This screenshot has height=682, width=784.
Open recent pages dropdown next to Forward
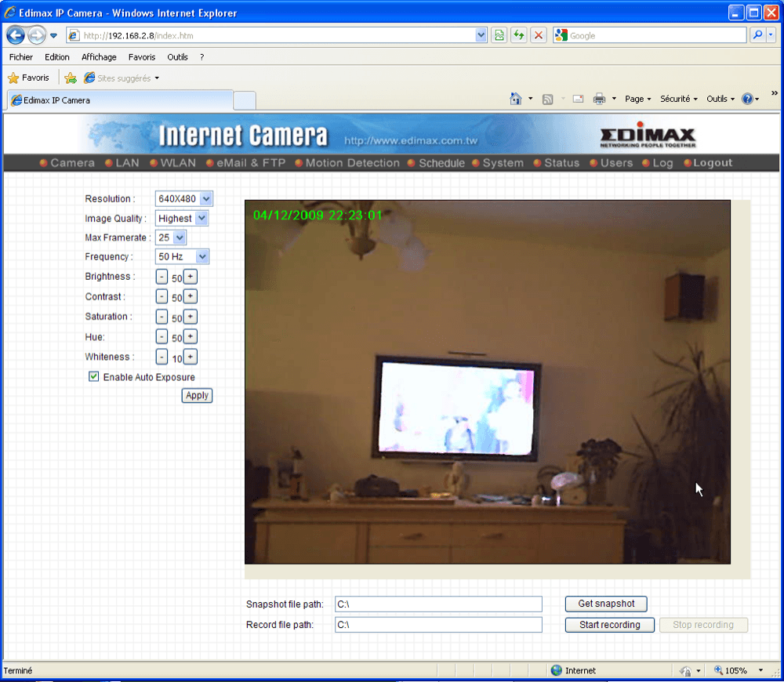[x=53, y=35]
